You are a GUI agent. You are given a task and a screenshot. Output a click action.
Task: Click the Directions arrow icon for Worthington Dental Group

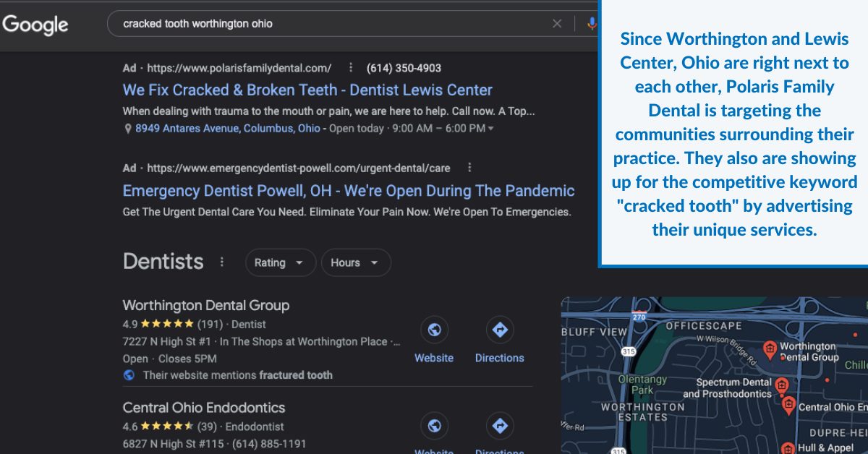pyautogui.click(x=500, y=329)
